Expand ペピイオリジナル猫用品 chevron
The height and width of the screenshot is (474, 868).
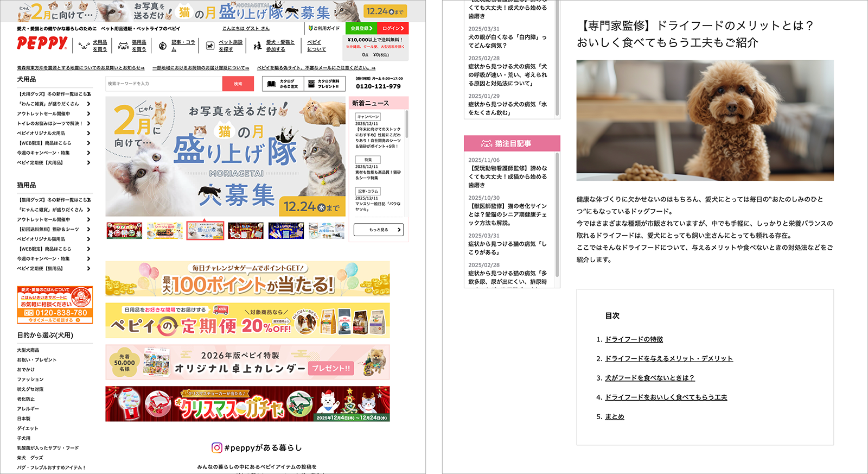tap(88, 239)
